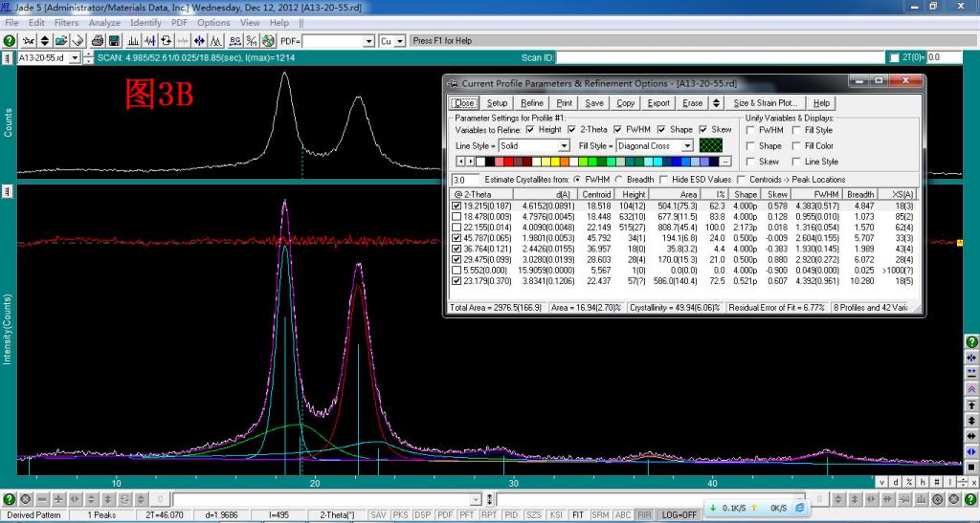Screen dimensions: 980x523
Task: Click the printer icon in toolbar
Action: coord(97,41)
